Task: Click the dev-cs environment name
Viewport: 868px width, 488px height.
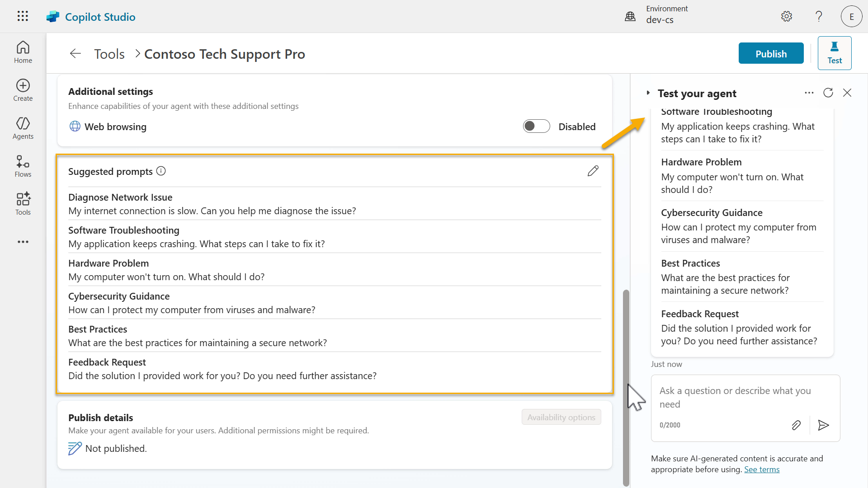Action: pos(660,20)
